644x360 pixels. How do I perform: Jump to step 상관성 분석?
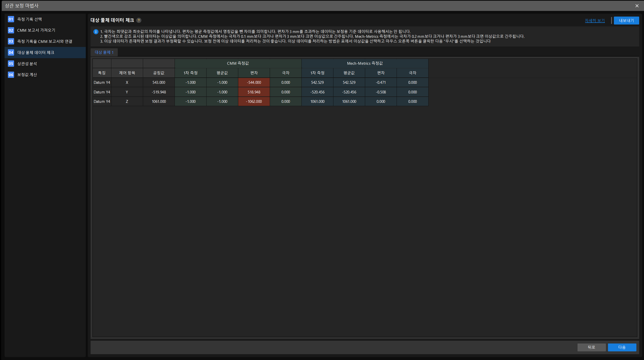tap(45, 64)
